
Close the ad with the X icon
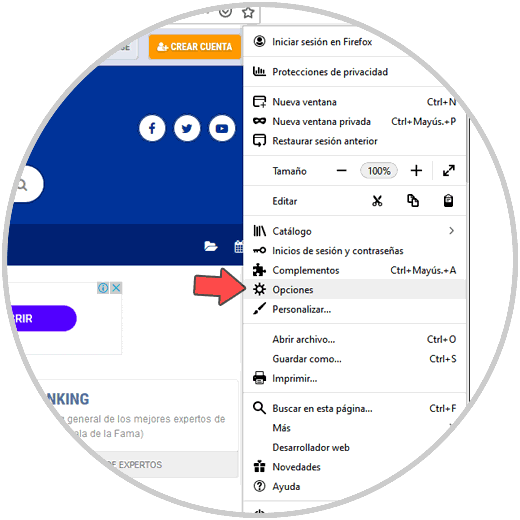pos(116,288)
